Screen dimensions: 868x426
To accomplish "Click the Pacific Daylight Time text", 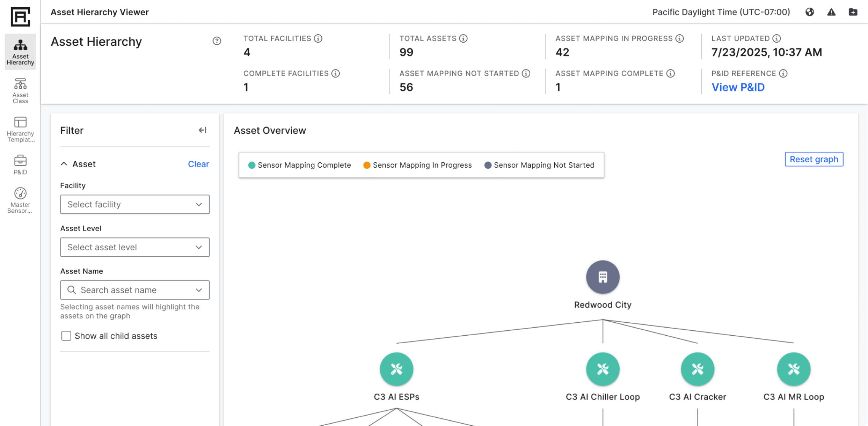I will pos(721,12).
